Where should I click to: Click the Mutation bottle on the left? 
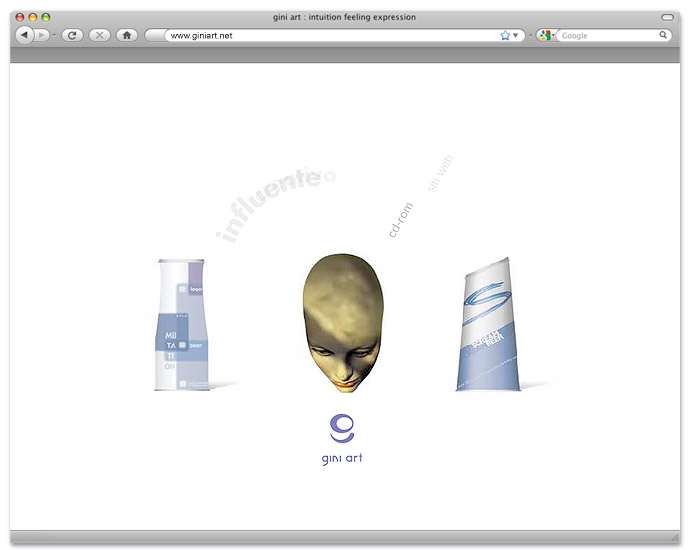(184, 325)
